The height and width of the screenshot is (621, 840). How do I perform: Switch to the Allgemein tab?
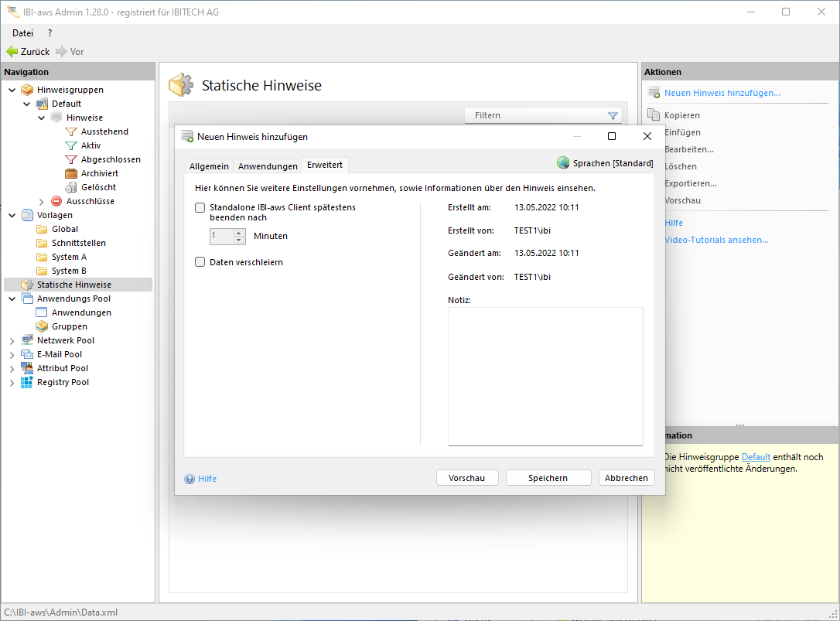tap(209, 166)
